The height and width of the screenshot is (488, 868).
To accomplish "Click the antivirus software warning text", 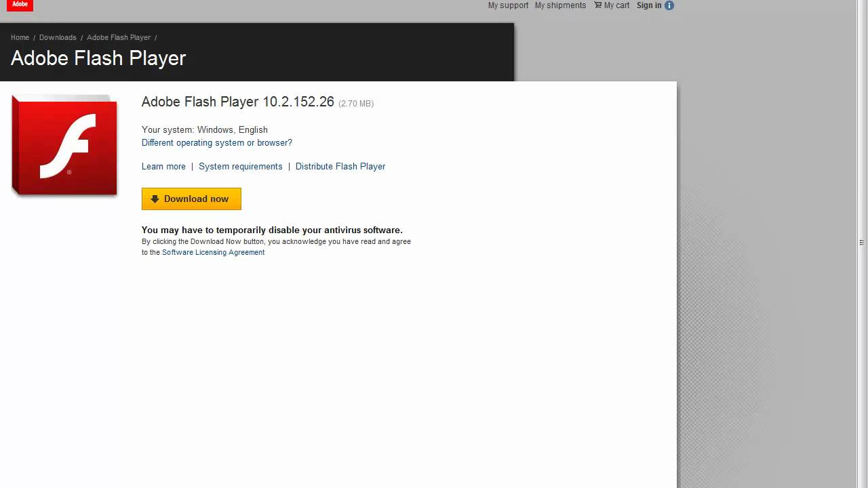I will (x=272, y=230).
